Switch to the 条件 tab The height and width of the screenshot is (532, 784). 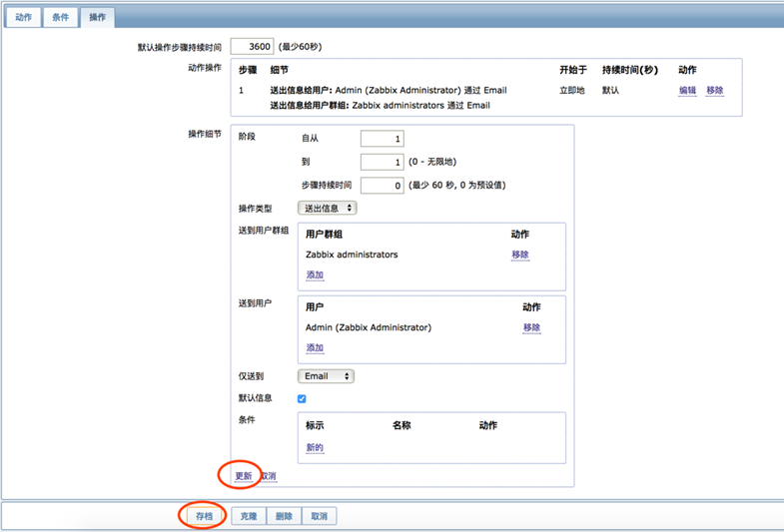[x=61, y=18]
